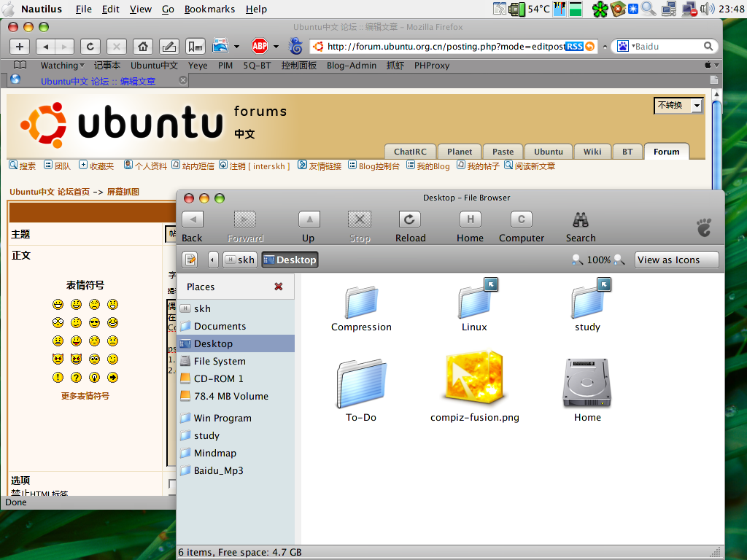Open the View as Icons dropdown
Screen dimensions: 747x560
point(676,260)
